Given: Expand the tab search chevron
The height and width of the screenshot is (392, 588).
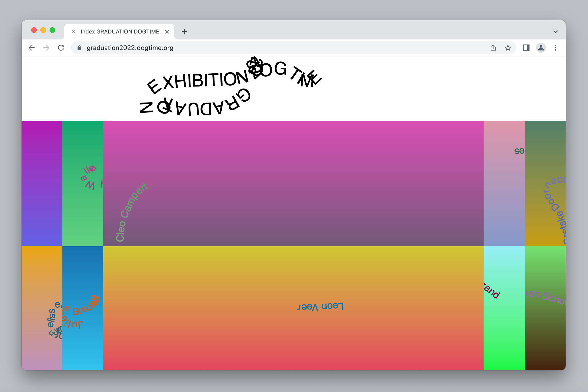Looking at the screenshot, I should [x=555, y=32].
